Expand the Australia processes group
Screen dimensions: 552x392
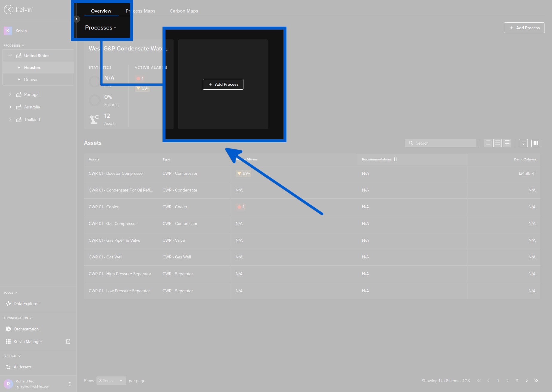(11, 107)
